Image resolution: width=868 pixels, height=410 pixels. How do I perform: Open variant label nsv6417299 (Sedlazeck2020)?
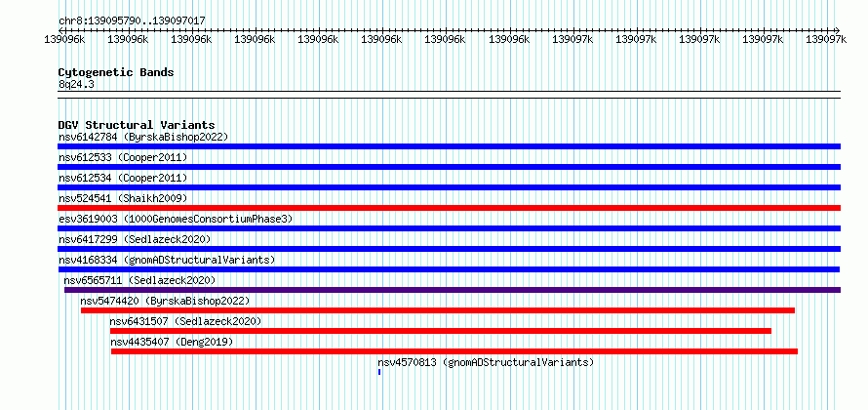135,239
